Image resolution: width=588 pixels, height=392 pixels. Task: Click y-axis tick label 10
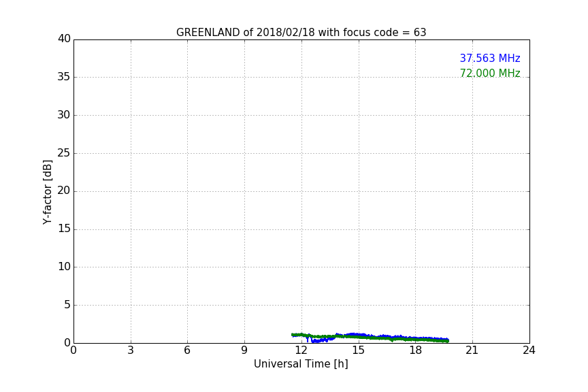(x=64, y=267)
